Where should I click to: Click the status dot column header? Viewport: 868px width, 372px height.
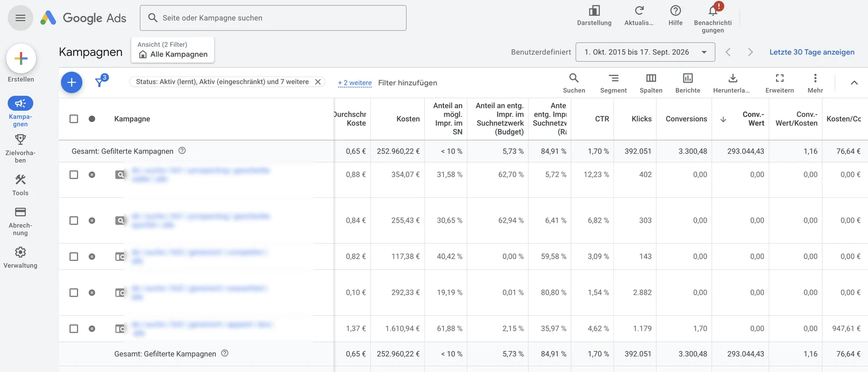[x=91, y=119]
